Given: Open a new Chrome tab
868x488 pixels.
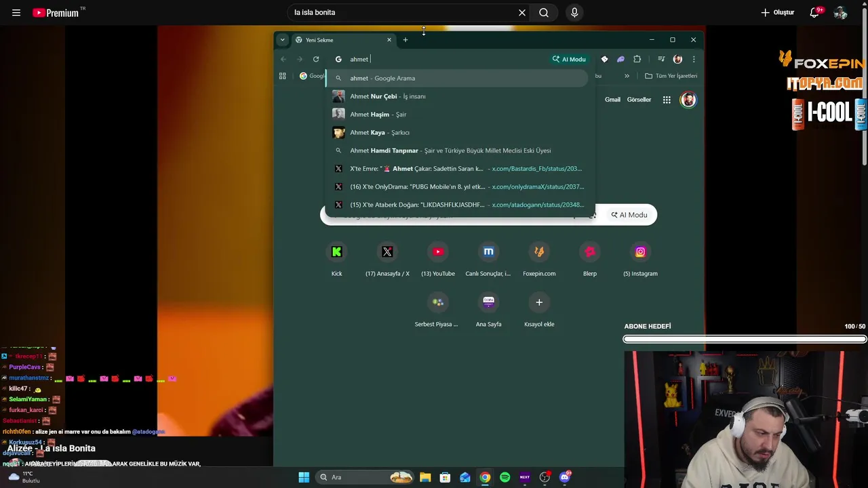Looking at the screenshot, I should pos(406,40).
